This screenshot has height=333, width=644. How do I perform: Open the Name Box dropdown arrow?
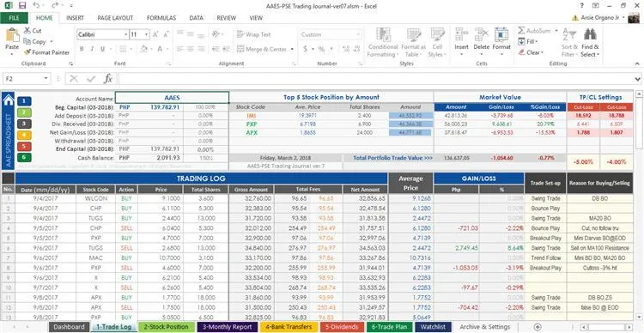[46, 78]
